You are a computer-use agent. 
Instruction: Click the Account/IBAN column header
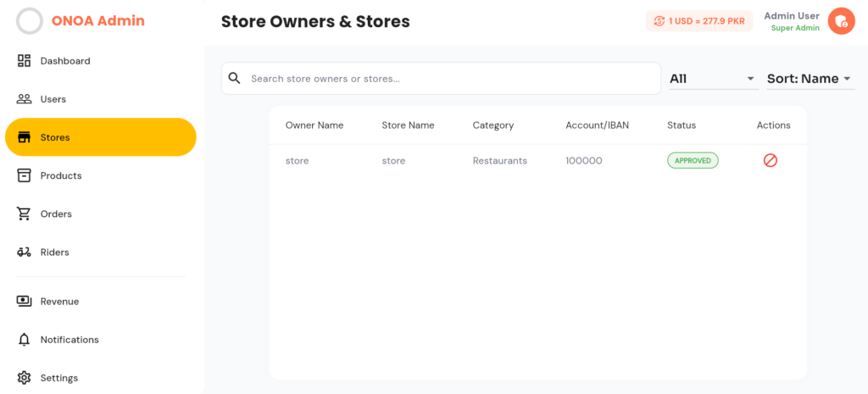click(x=598, y=125)
